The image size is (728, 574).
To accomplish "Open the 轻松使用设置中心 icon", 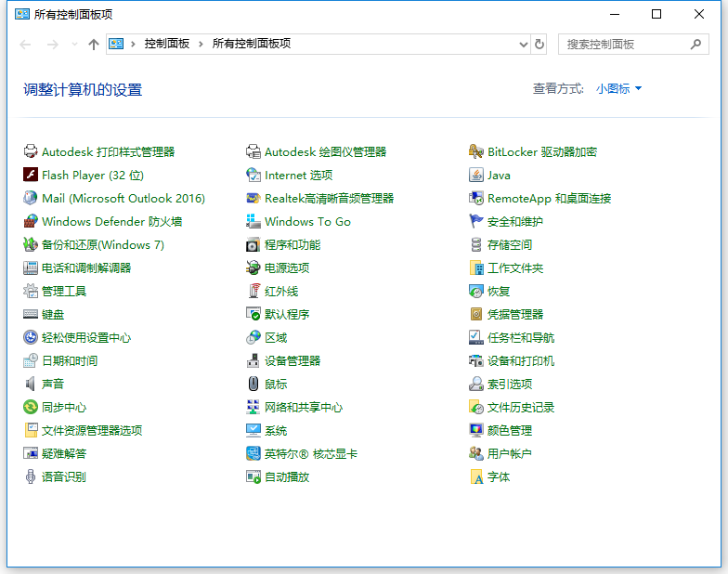I will (x=31, y=337).
